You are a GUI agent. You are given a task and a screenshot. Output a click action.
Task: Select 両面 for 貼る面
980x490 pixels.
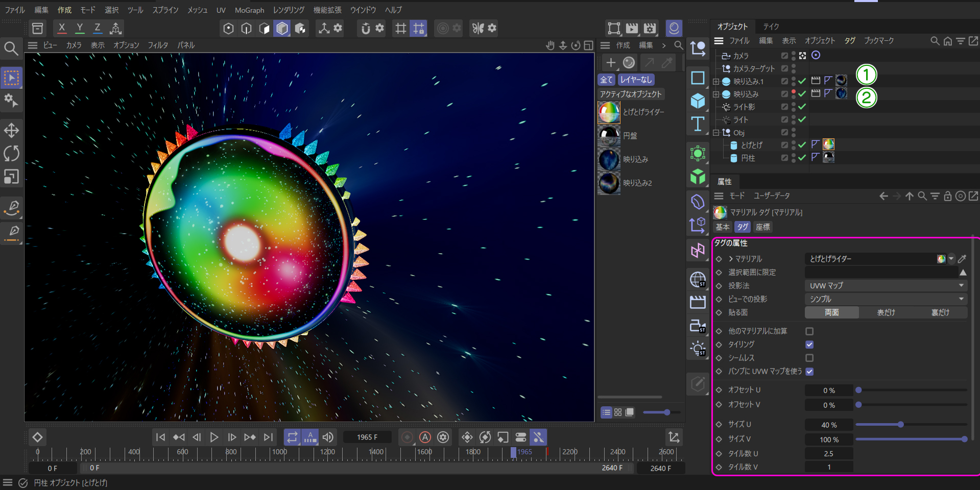click(832, 312)
